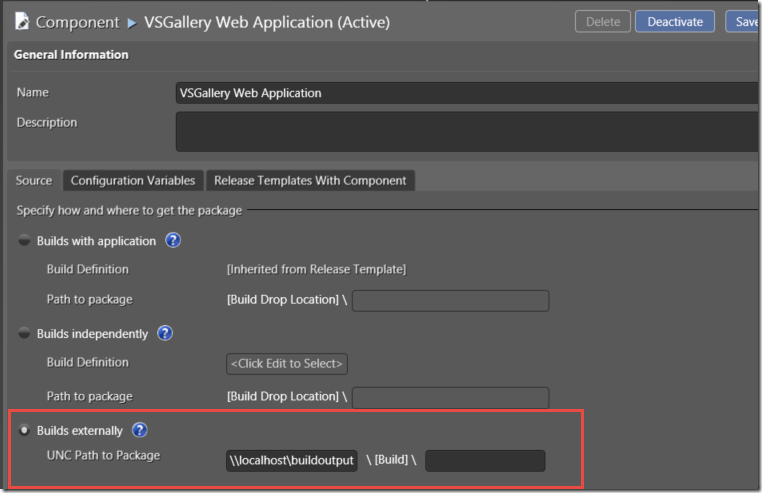
Task: Click the Component document icon in header
Action: (x=22, y=21)
